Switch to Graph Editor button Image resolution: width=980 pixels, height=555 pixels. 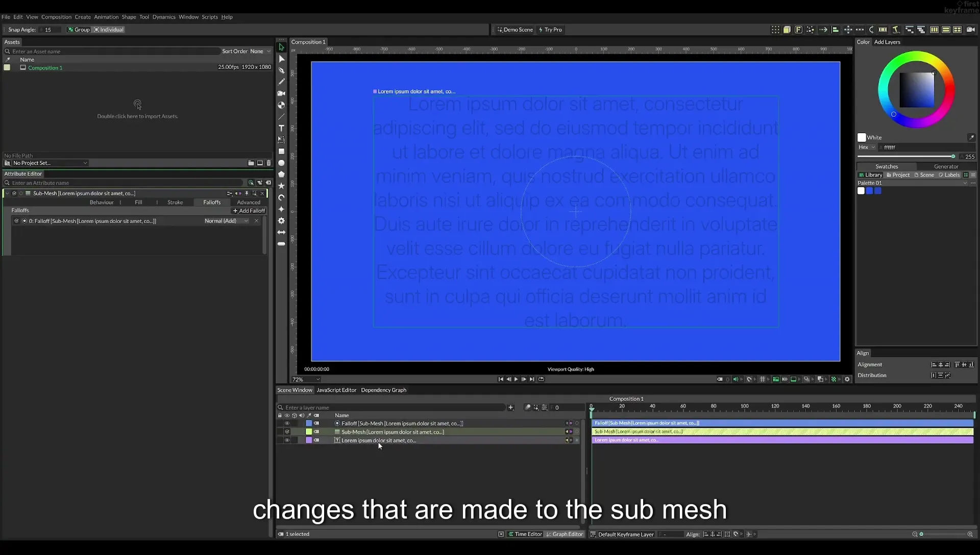click(x=565, y=535)
